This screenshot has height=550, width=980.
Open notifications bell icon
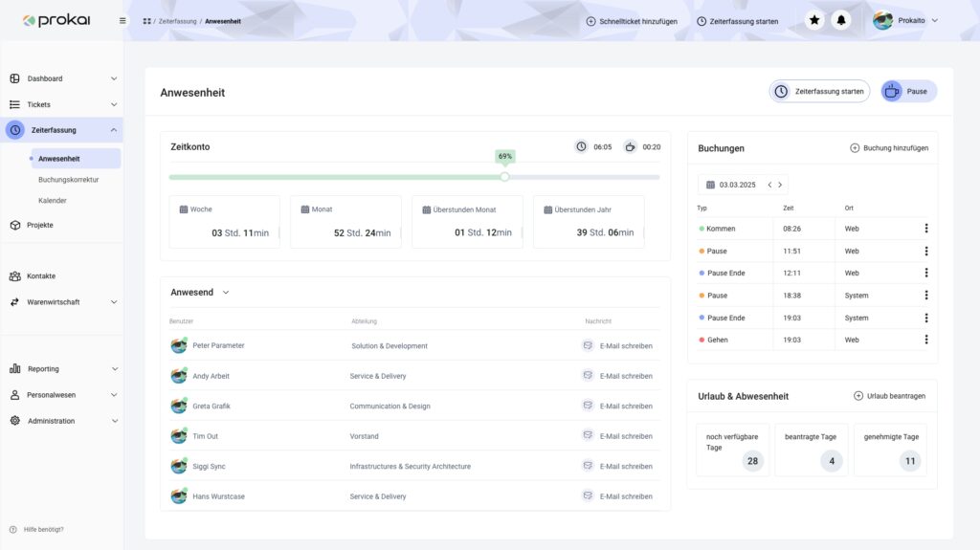click(x=841, y=20)
